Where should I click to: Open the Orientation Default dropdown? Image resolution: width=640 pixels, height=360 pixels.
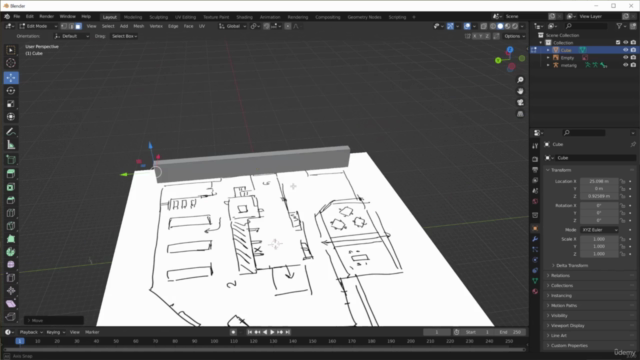click(x=71, y=36)
